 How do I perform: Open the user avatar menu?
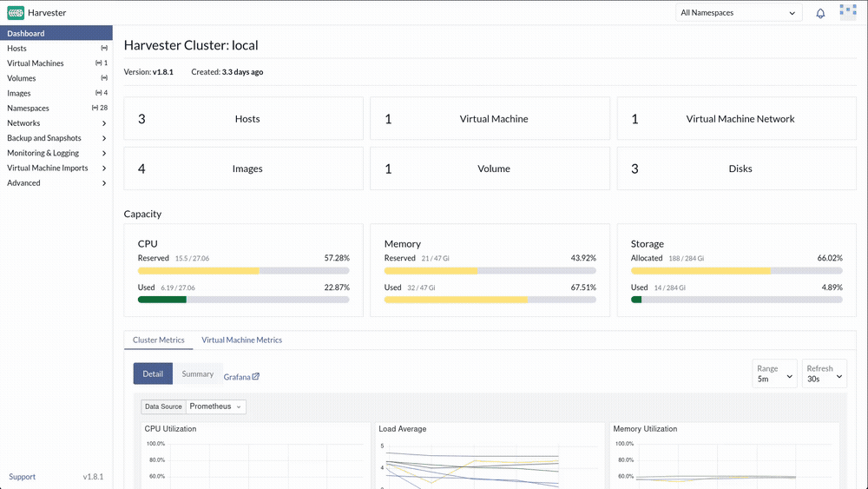click(847, 12)
